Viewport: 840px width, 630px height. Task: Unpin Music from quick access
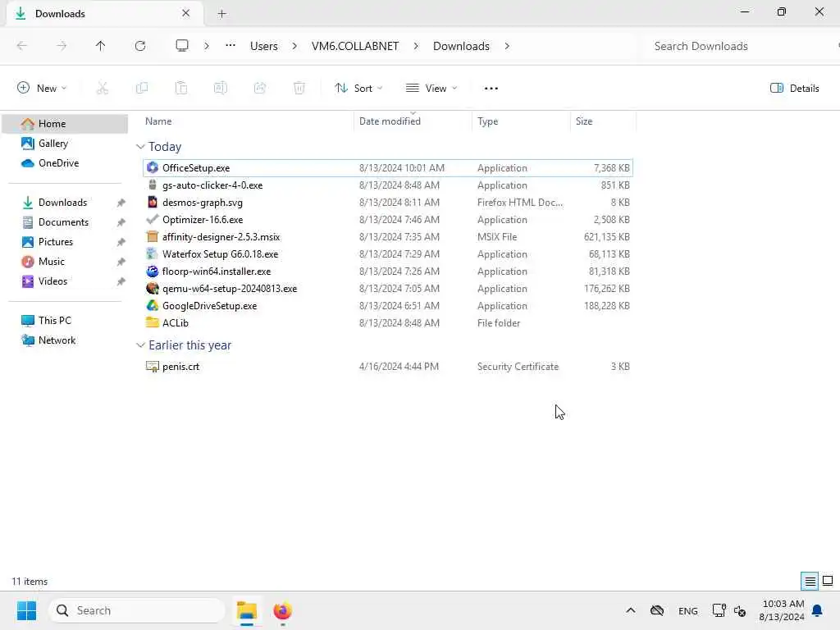pos(121,262)
